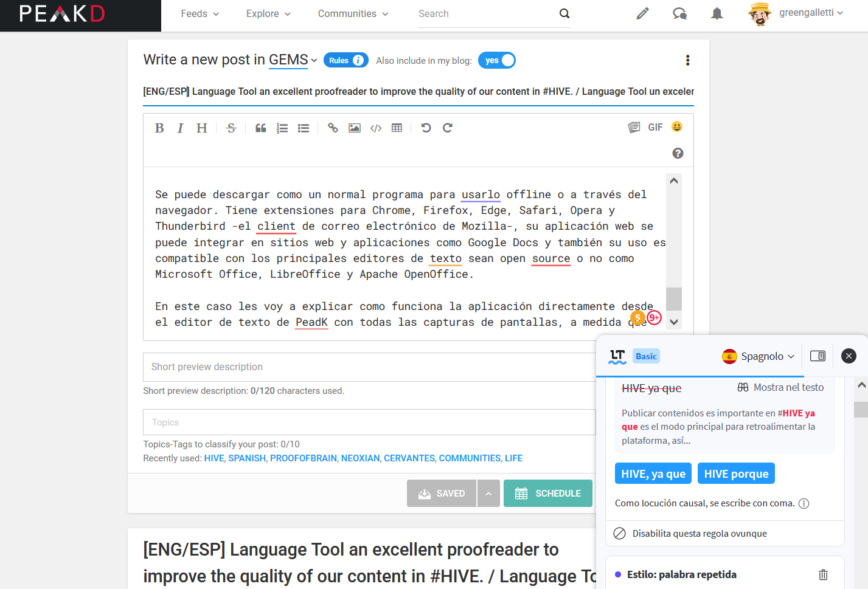The image size is (868, 589).
Task: Click editor scroll-down arrow
Action: pyautogui.click(x=673, y=322)
